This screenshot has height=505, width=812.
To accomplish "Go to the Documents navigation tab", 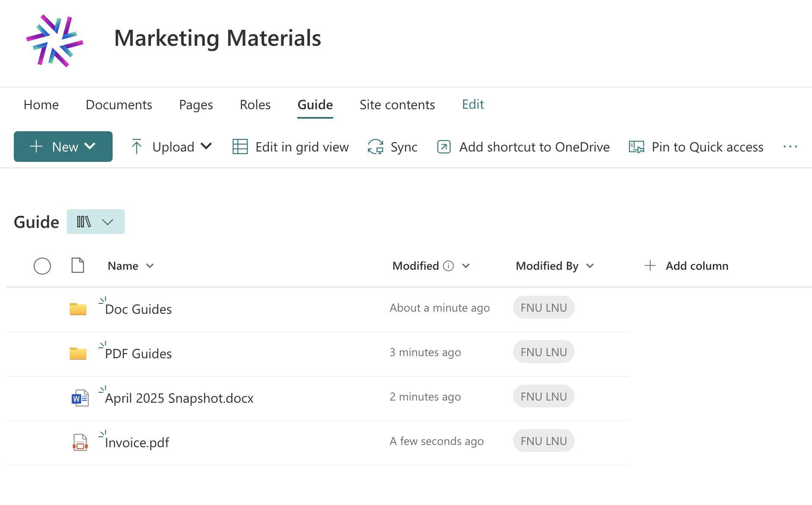I will 119,104.
